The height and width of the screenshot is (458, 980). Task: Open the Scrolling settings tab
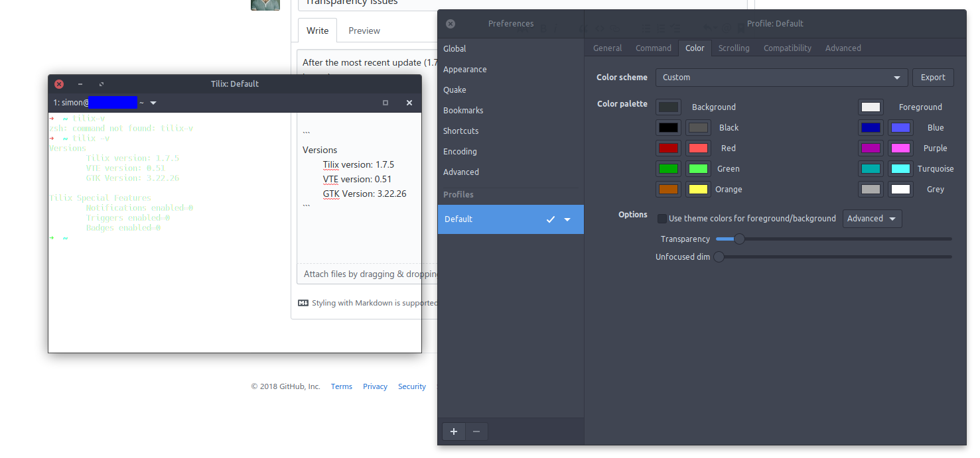pos(734,48)
